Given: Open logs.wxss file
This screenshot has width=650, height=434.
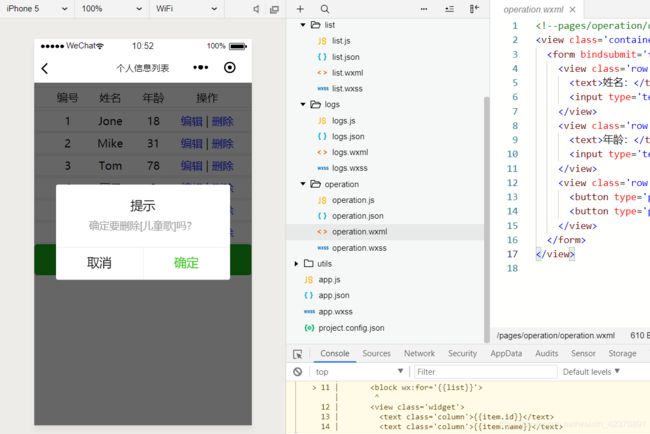Looking at the screenshot, I should point(349,168).
